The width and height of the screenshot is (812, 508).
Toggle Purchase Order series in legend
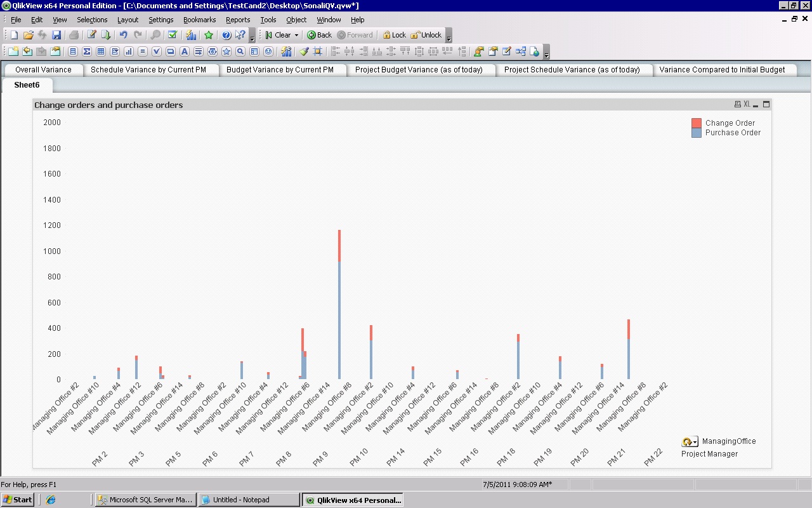pyautogui.click(x=732, y=133)
